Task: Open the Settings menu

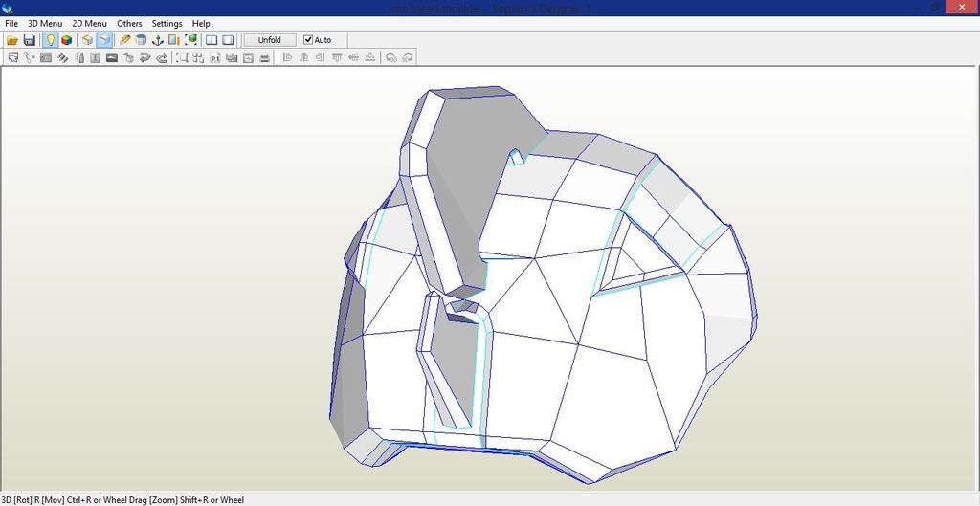Action: click(167, 23)
